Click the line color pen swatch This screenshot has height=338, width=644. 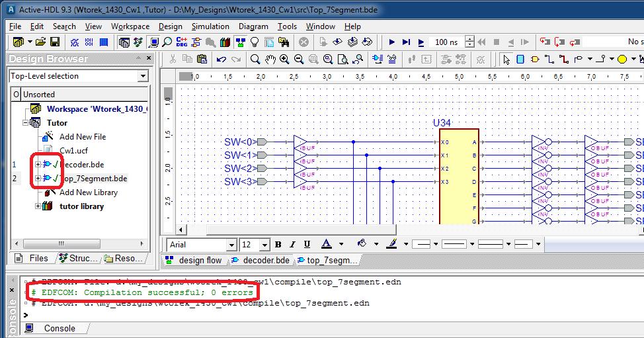click(392, 244)
